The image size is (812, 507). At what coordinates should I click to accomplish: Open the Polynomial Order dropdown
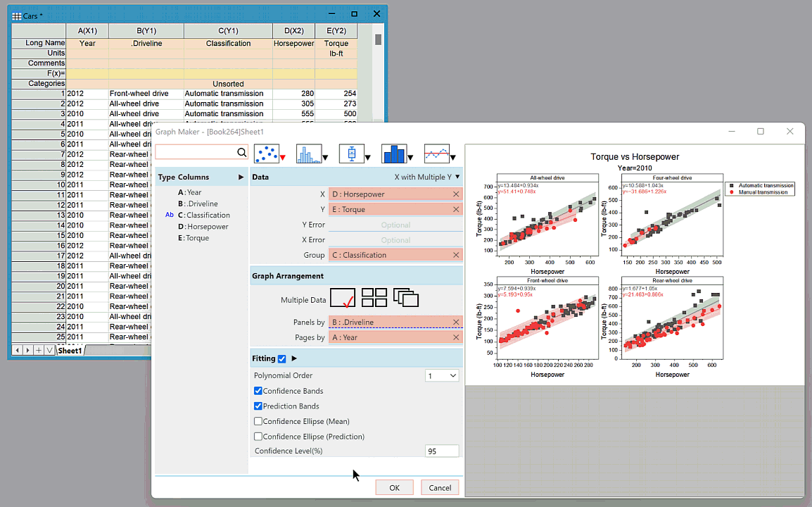tap(443, 376)
